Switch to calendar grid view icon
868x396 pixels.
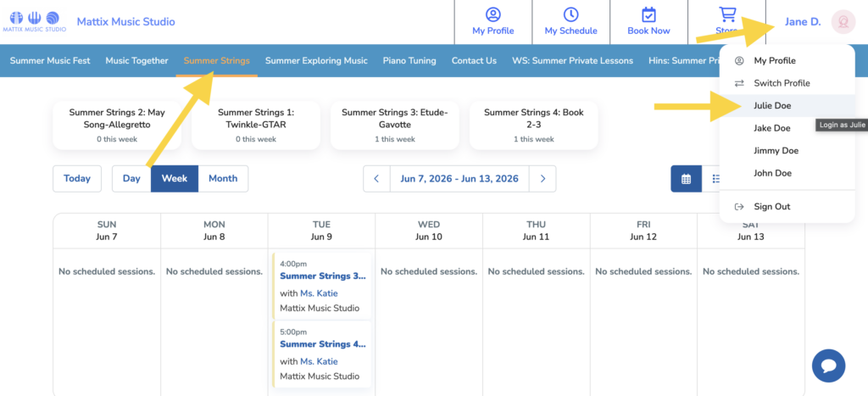pyautogui.click(x=686, y=179)
